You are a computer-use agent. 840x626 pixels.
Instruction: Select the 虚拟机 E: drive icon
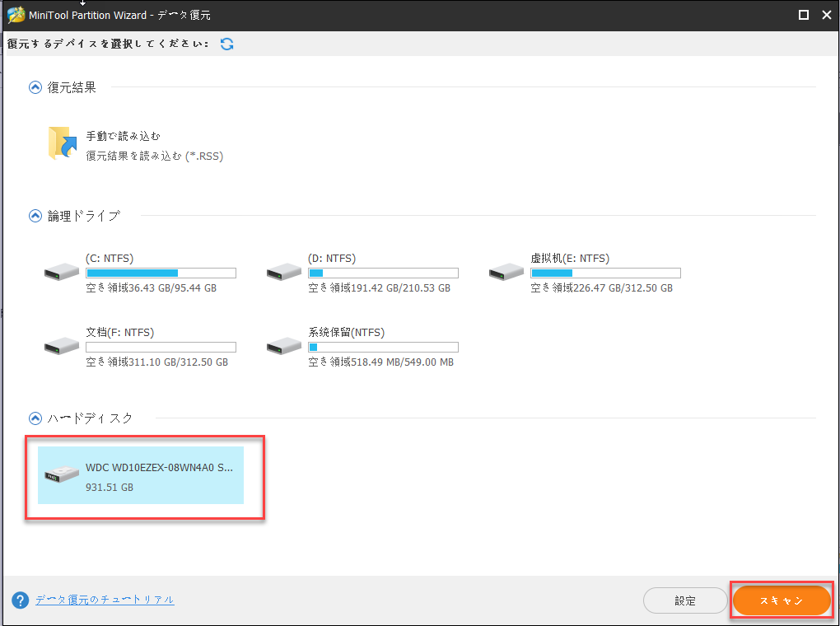pos(506,271)
